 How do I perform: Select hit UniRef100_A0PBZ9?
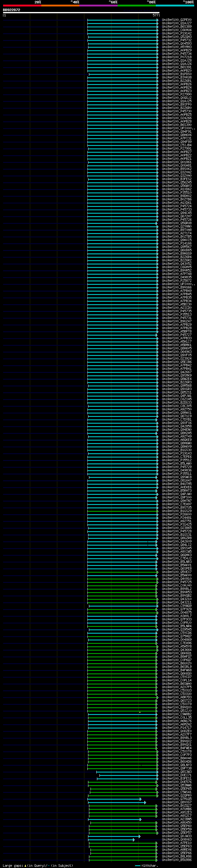177,50
